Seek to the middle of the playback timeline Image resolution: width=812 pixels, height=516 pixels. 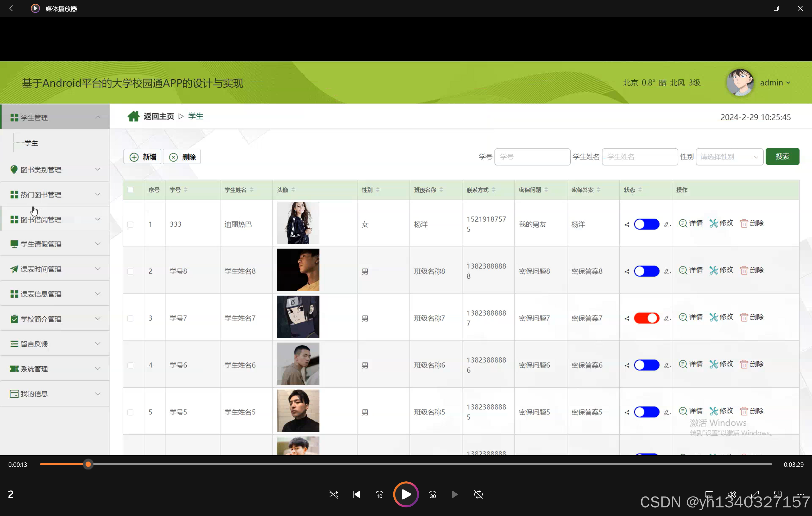(406, 464)
